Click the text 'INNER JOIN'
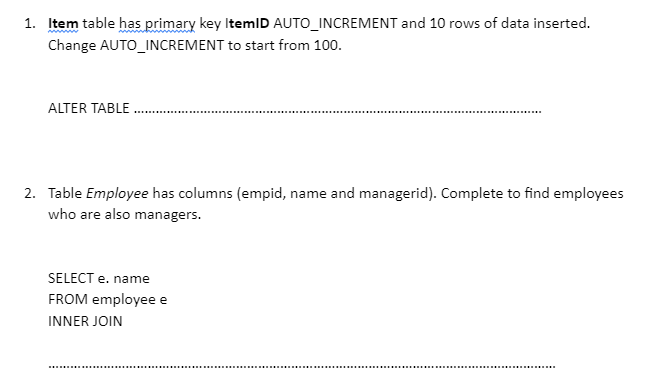 (85, 321)
